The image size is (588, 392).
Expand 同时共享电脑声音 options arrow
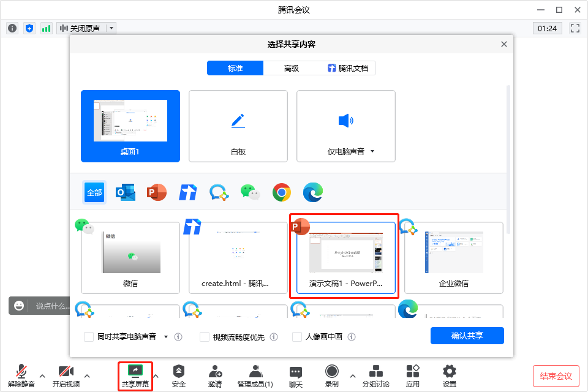[166, 337]
